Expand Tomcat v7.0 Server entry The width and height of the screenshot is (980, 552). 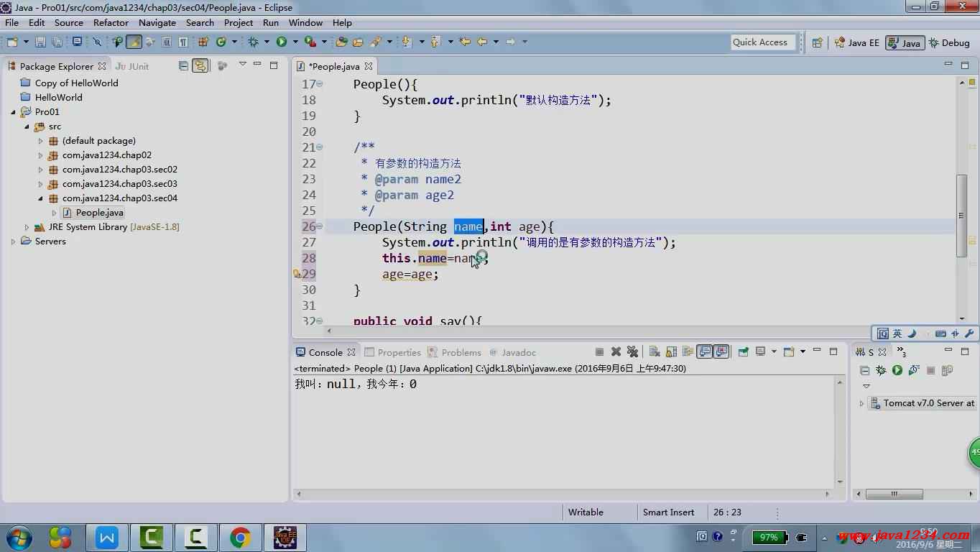point(861,403)
